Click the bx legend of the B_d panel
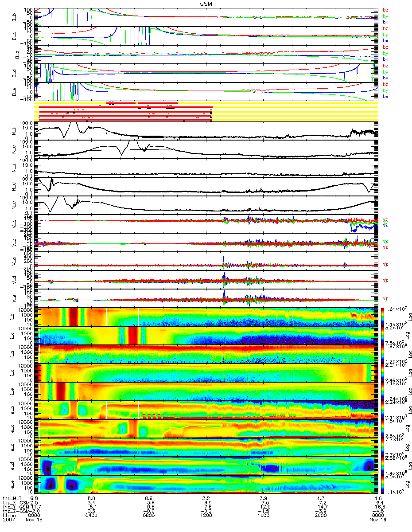 coord(385,78)
